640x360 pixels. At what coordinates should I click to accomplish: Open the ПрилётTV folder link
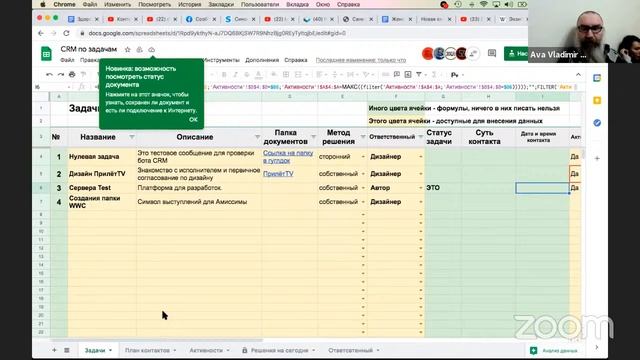278,173
